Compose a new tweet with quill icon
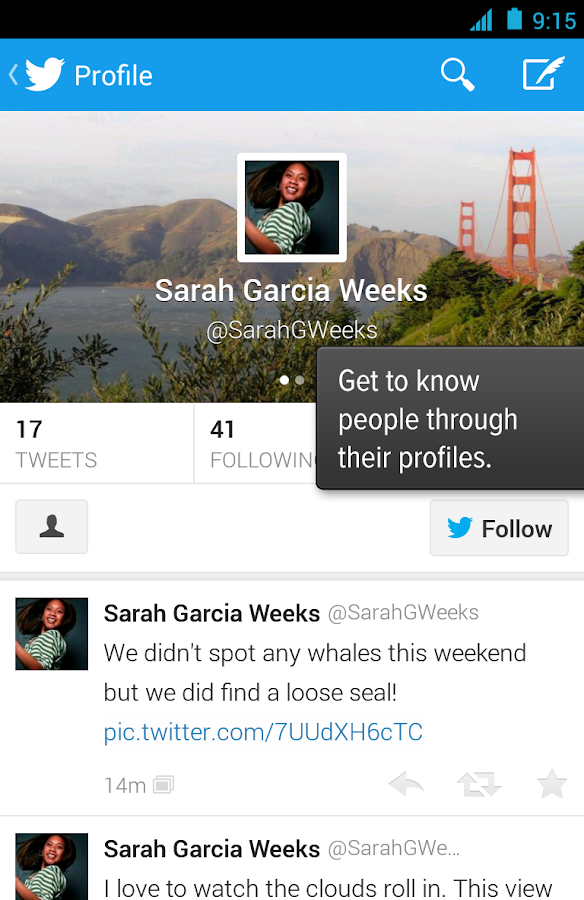Image resolution: width=584 pixels, height=900 pixels. 543,74
